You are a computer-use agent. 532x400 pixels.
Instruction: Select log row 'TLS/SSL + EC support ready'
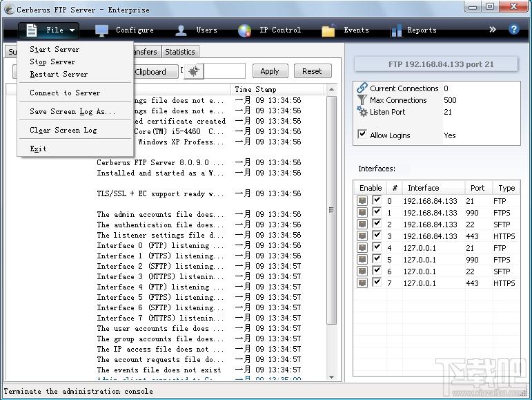click(x=166, y=193)
